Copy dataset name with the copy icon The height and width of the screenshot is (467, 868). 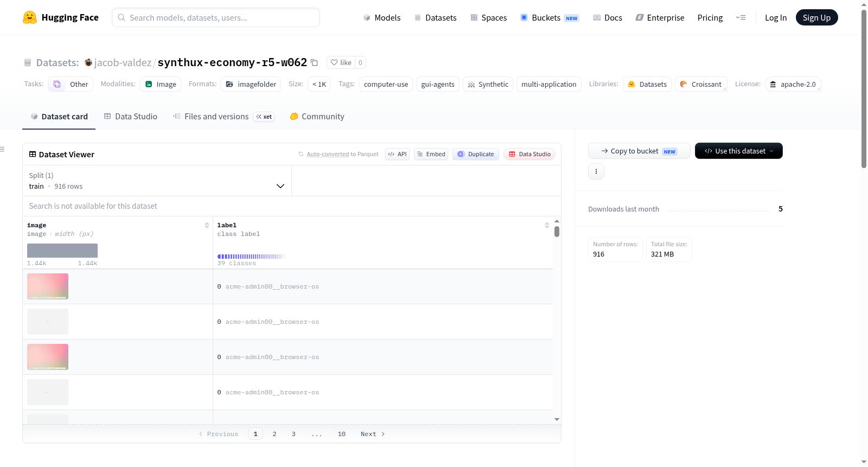[314, 62]
